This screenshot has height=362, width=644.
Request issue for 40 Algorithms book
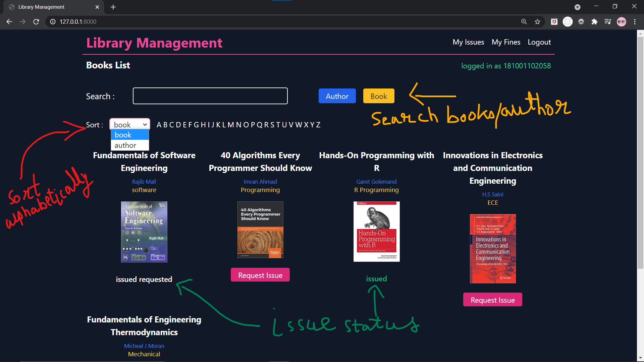pyautogui.click(x=260, y=275)
